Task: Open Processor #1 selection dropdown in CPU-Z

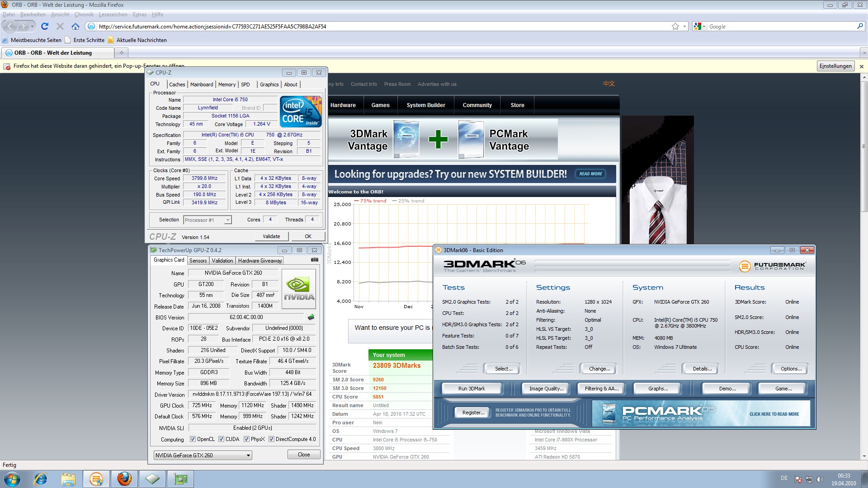Action: 208,220
